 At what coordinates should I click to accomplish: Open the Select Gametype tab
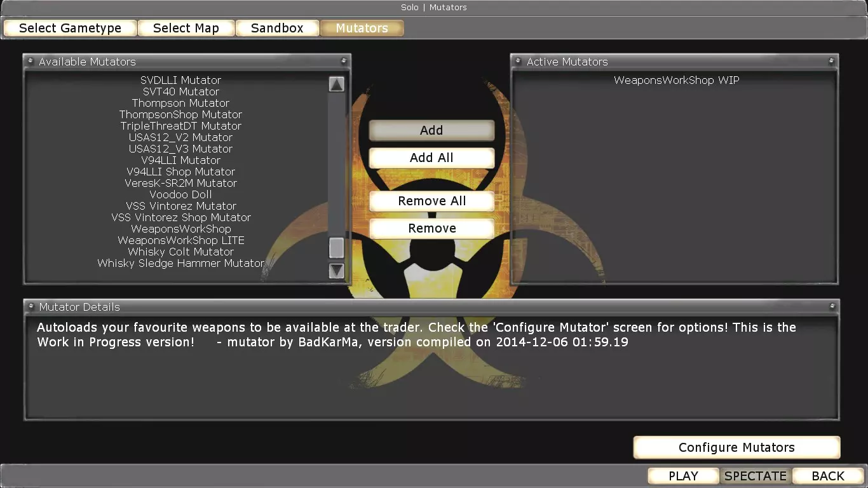[71, 28]
